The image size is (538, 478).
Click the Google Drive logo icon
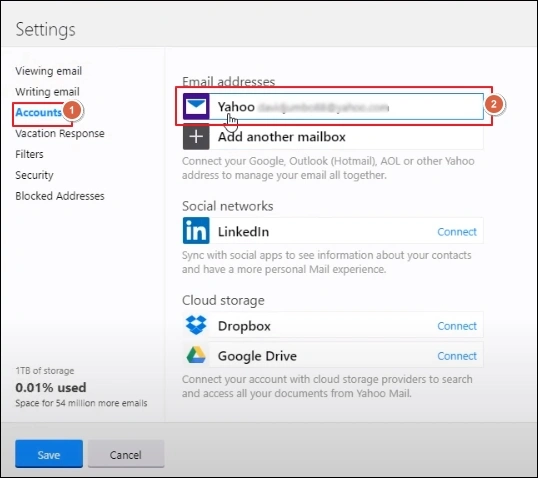[196, 355]
